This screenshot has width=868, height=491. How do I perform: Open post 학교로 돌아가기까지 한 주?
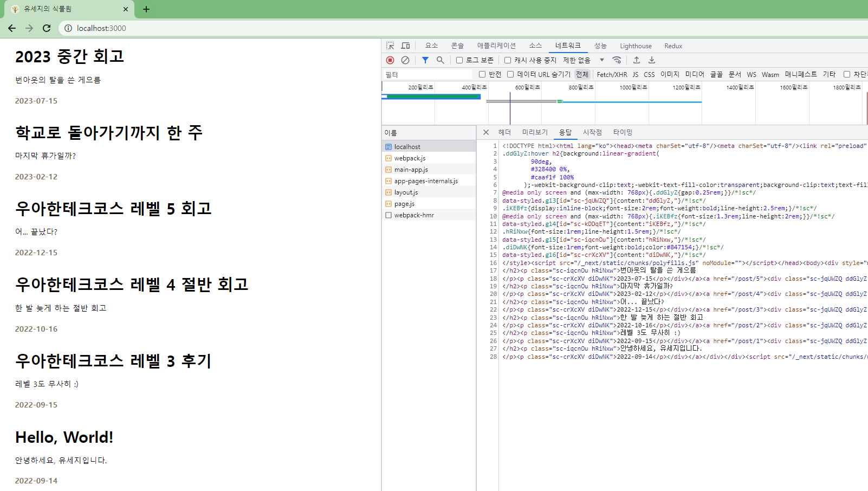pyautogui.click(x=109, y=132)
